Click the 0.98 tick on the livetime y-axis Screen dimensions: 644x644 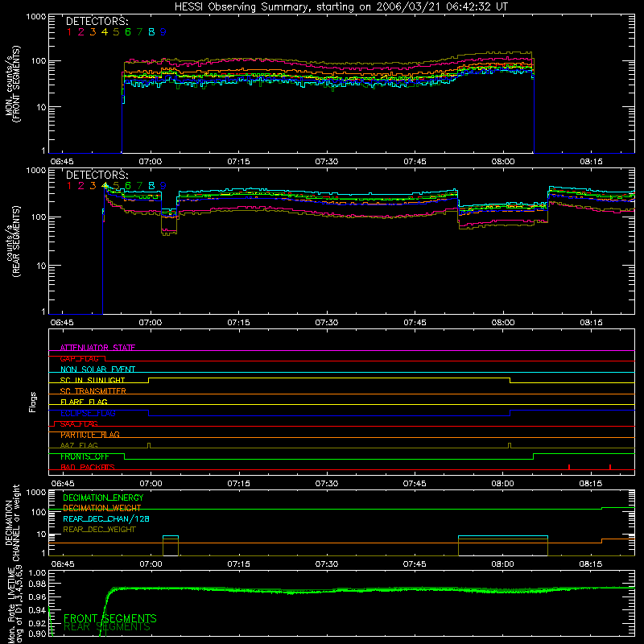pos(37,584)
